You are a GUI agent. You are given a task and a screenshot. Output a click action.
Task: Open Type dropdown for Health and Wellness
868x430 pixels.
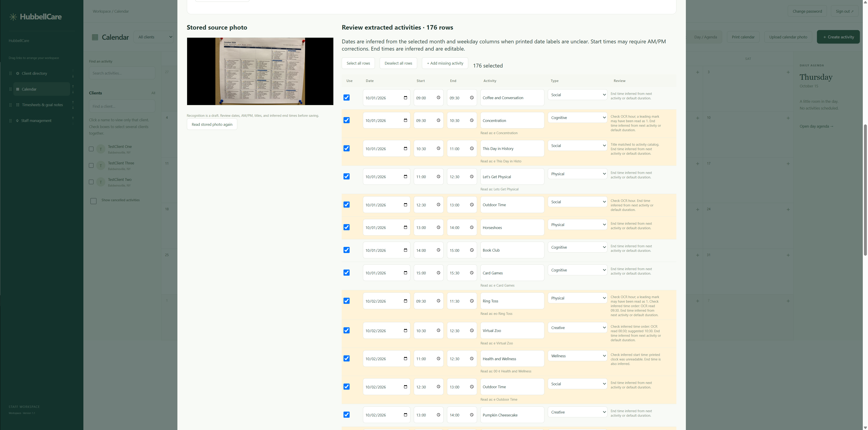577,356
